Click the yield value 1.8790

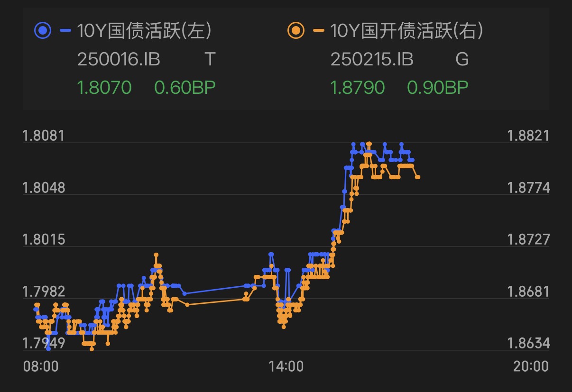(x=358, y=88)
